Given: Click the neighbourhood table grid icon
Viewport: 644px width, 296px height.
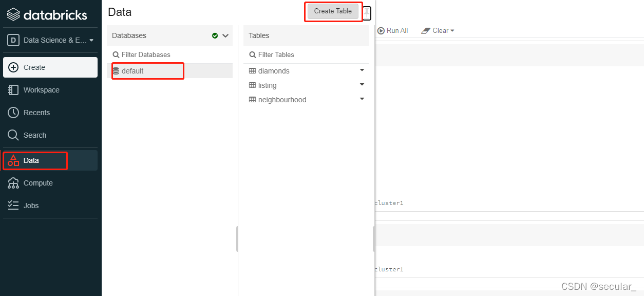Looking at the screenshot, I should tap(252, 100).
